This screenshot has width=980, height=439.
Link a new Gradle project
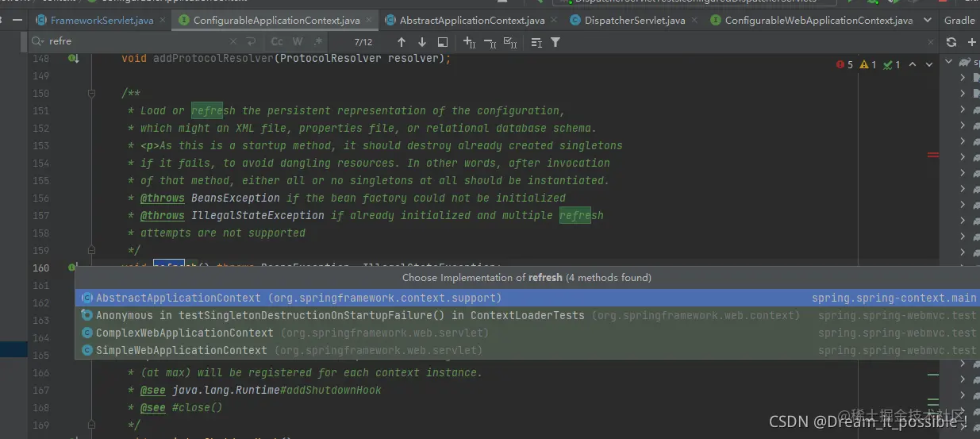(x=971, y=42)
